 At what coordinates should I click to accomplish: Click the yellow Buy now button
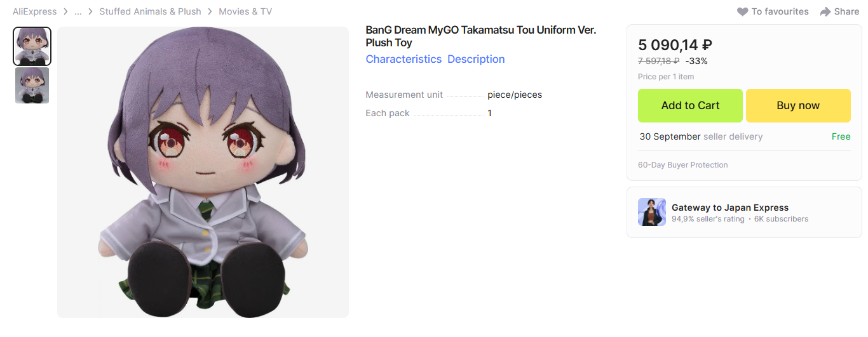(x=798, y=105)
